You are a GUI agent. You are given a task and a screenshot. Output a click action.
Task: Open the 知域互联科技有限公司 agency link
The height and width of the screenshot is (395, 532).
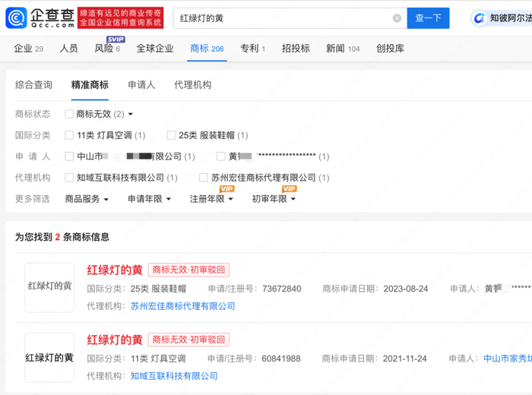174,376
